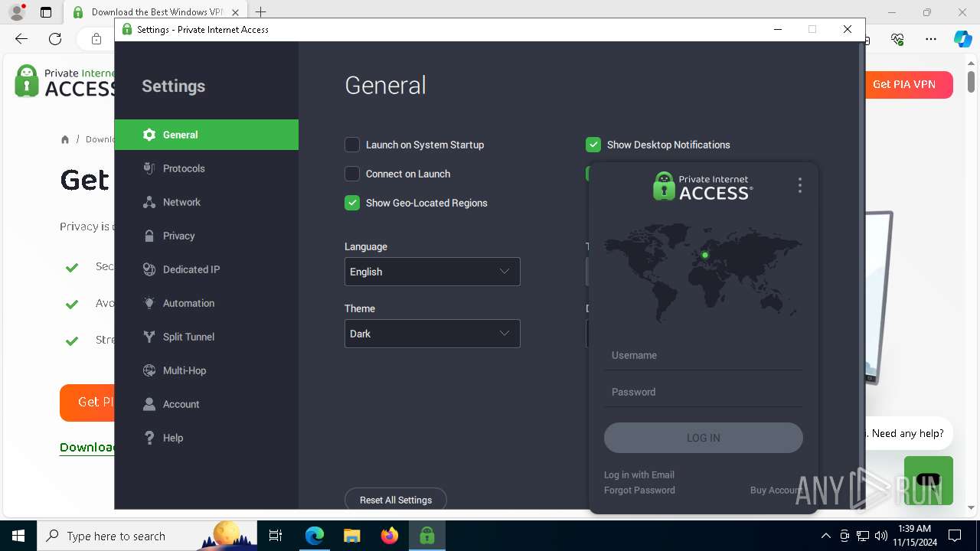Uncheck Show Geo-Located Regions
Screen dimensions: 980x551
(x=352, y=203)
